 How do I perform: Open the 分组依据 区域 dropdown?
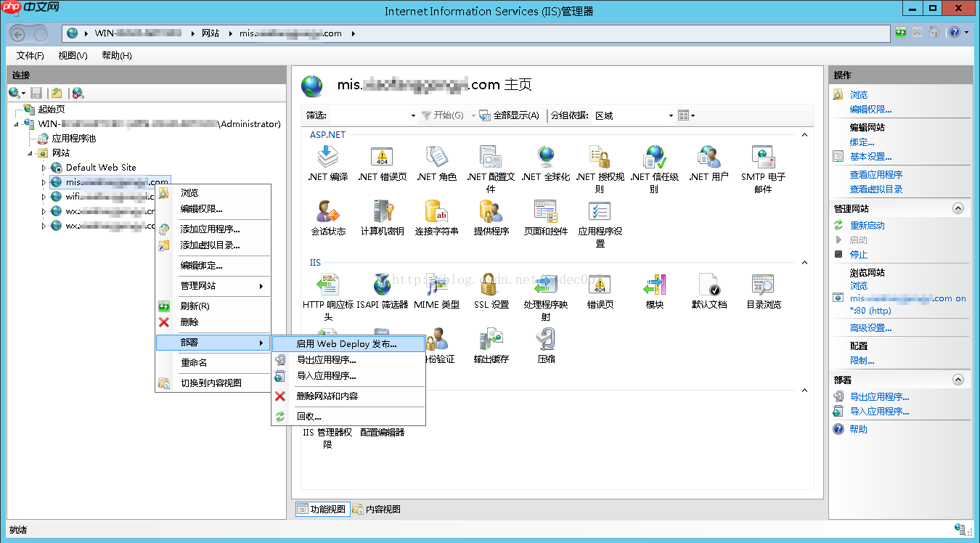(634, 115)
